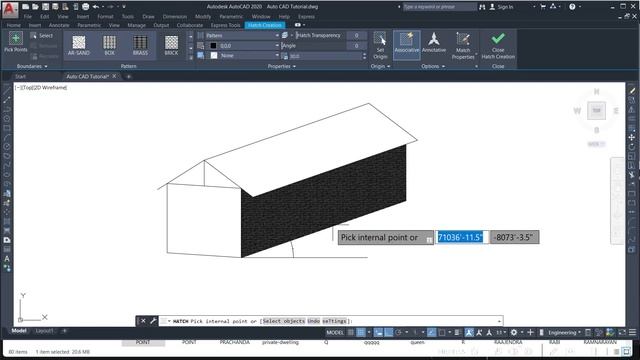Screen dimensions: 640x360
Task: Select the Hatch Creation ribbon tab
Action: tap(265, 25)
